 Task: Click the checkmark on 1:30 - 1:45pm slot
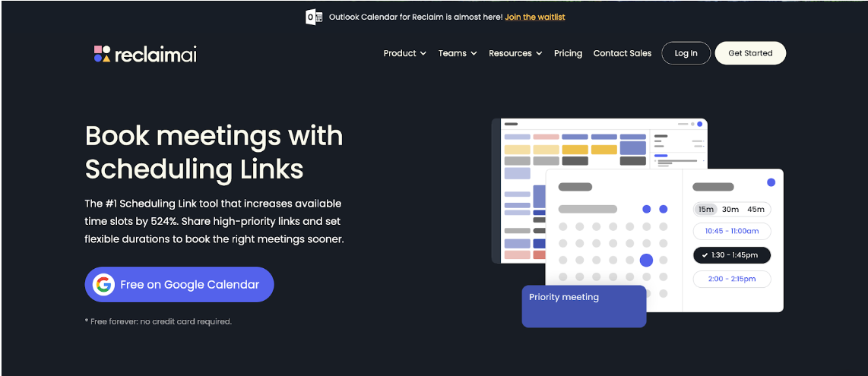[705, 255]
